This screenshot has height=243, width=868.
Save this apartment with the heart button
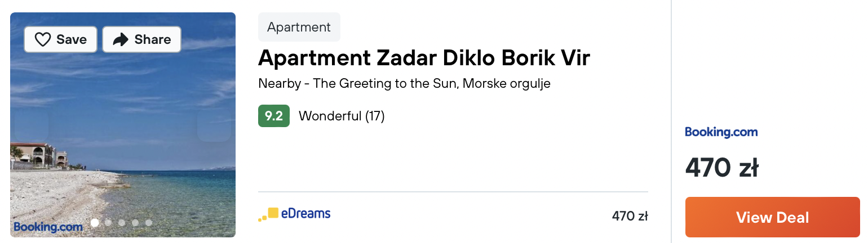pos(61,39)
